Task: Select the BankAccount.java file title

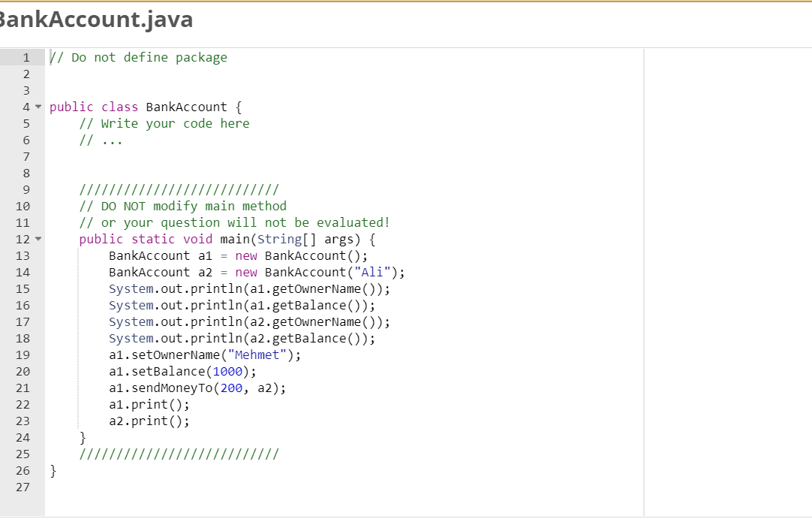Action: point(98,20)
